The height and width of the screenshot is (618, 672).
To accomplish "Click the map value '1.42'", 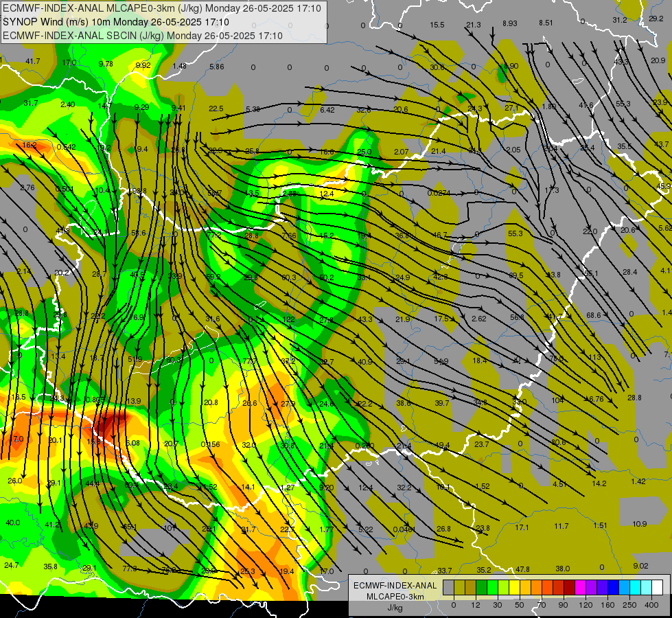I will click(x=638, y=481).
